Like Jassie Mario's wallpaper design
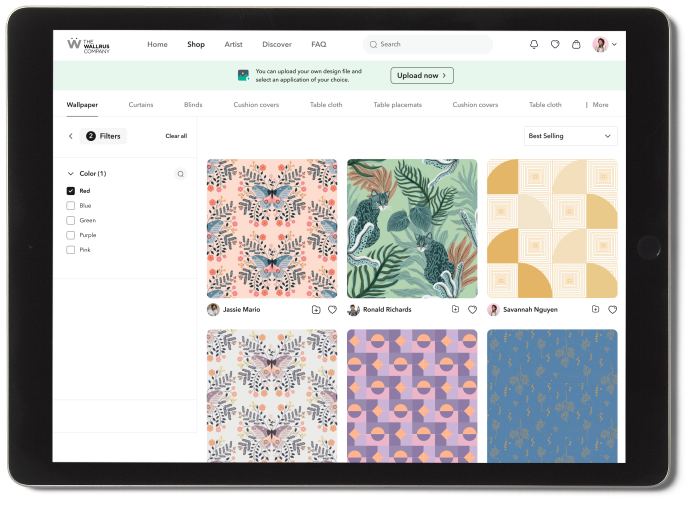Screen dimensions: 693x505 pyautogui.click(x=332, y=310)
